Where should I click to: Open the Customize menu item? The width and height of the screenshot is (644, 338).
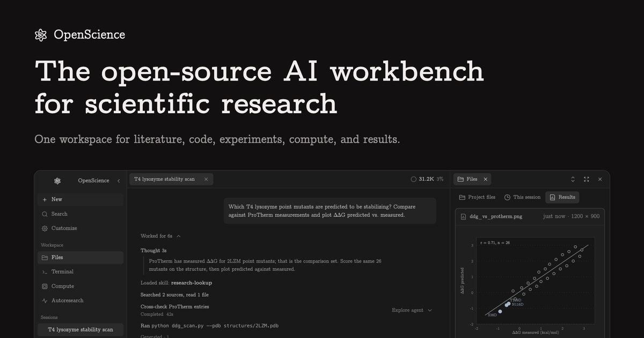coord(80,229)
